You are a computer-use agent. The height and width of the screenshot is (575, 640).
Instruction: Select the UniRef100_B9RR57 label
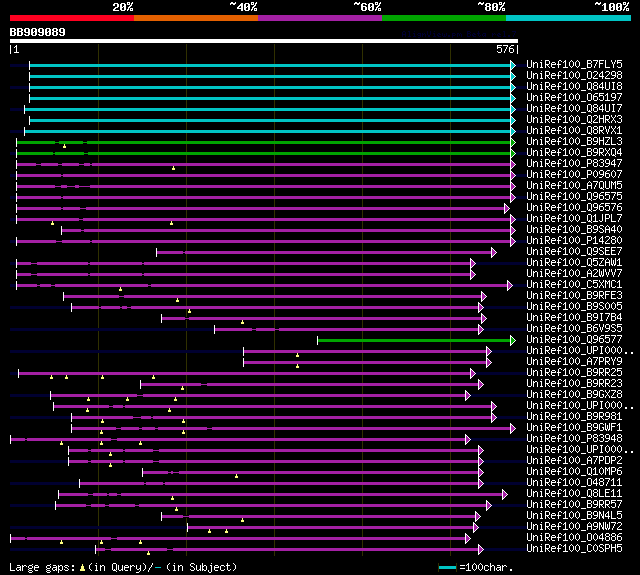[574, 505]
